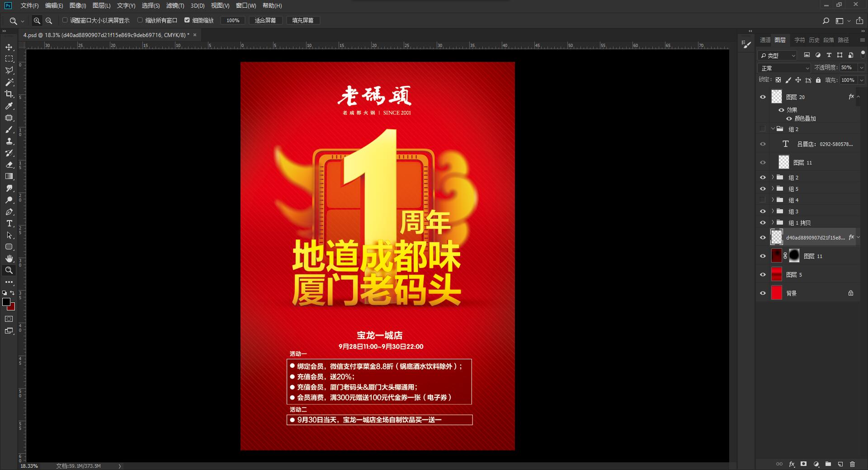
Task: Switch to the 路径 tab
Action: tap(843, 40)
